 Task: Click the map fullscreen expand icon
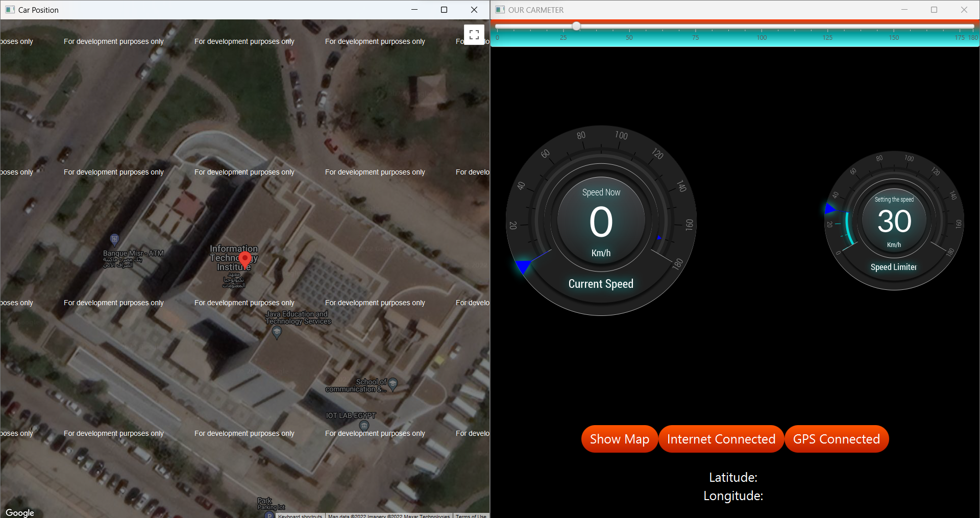pyautogui.click(x=474, y=34)
